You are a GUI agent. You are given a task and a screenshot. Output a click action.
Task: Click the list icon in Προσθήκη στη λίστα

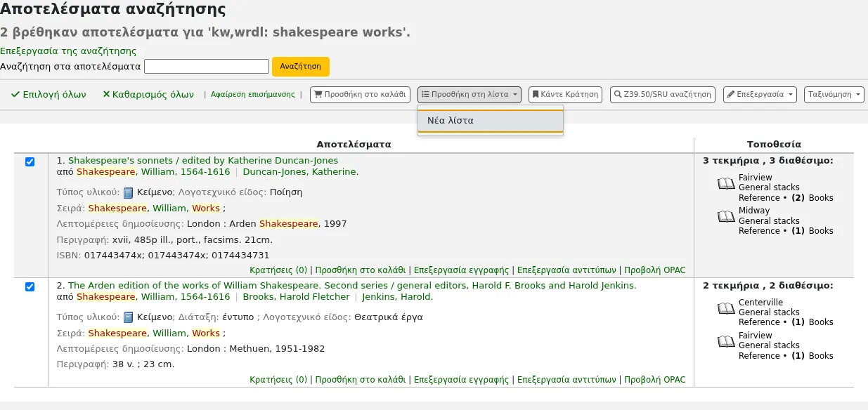(425, 94)
